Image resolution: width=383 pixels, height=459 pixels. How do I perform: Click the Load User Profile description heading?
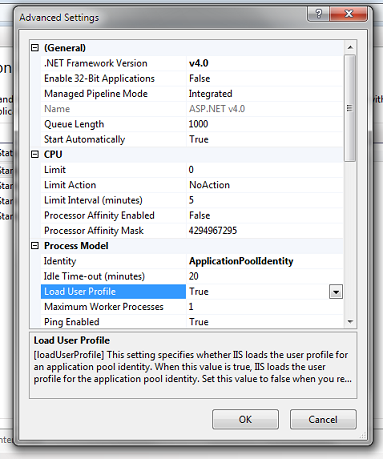pos(72,340)
